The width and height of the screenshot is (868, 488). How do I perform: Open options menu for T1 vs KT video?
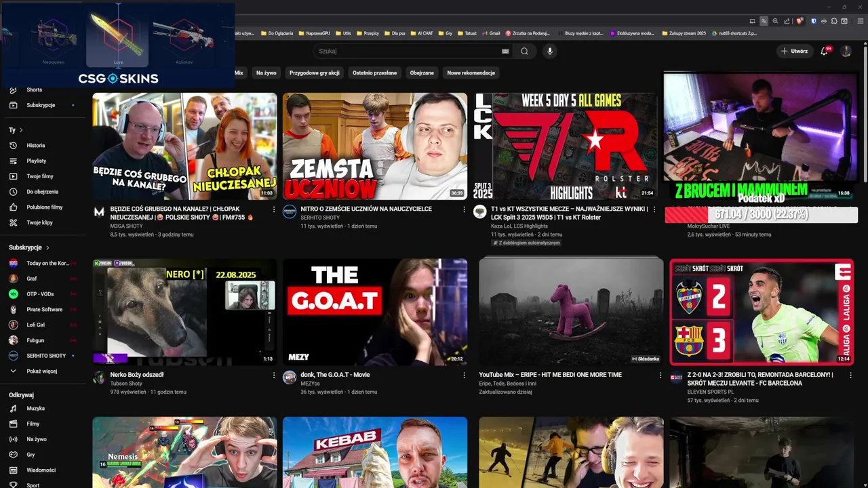pyautogui.click(x=654, y=209)
